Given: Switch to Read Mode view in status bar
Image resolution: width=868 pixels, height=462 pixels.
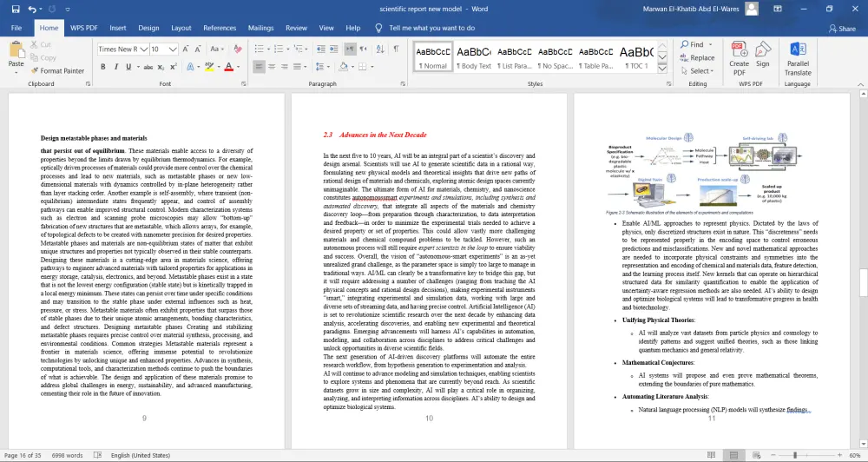Looking at the screenshot, I should click(x=712, y=455).
